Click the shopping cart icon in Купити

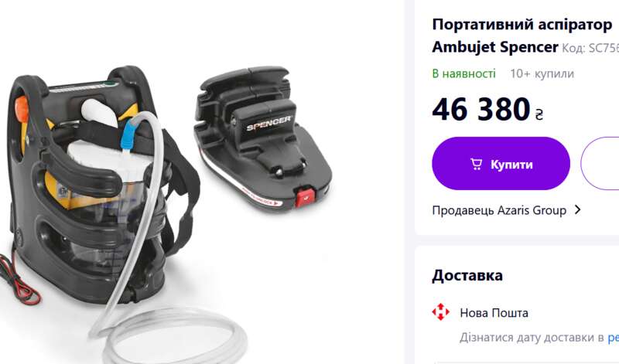[476, 164]
